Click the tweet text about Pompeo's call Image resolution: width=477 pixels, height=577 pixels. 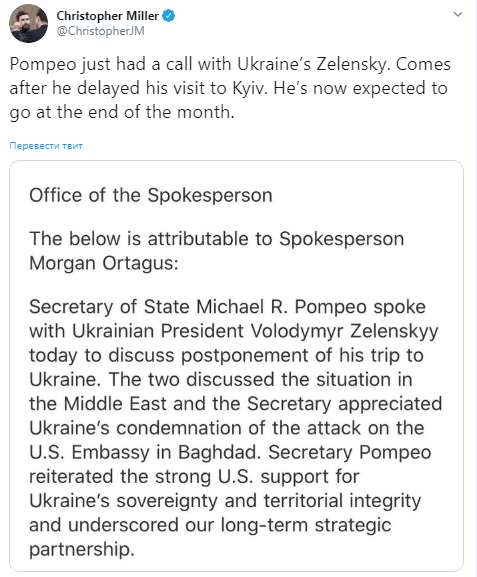click(230, 88)
